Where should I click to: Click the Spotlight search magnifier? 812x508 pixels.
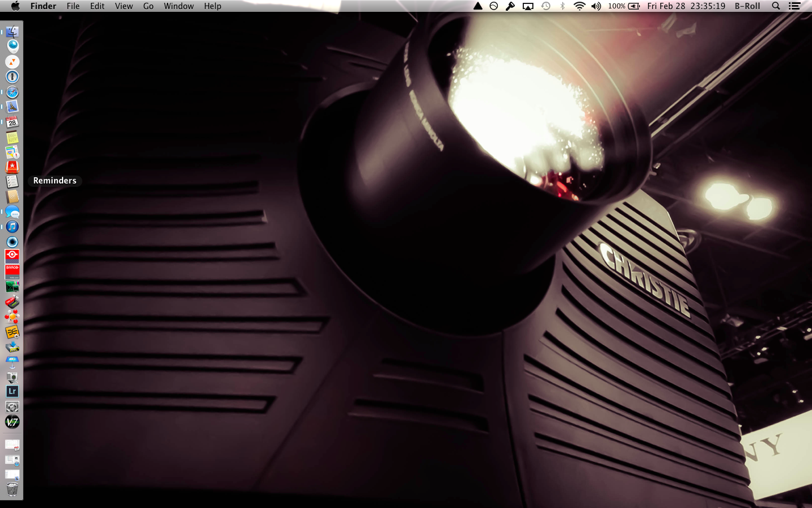coord(776,6)
